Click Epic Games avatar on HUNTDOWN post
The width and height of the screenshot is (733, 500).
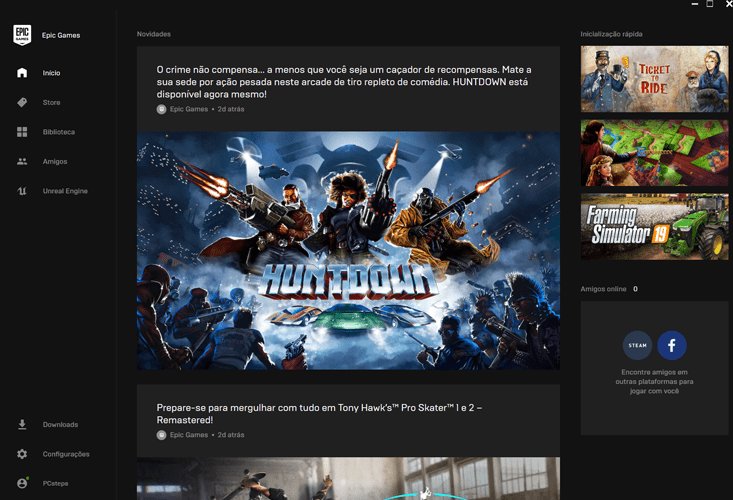click(161, 109)
